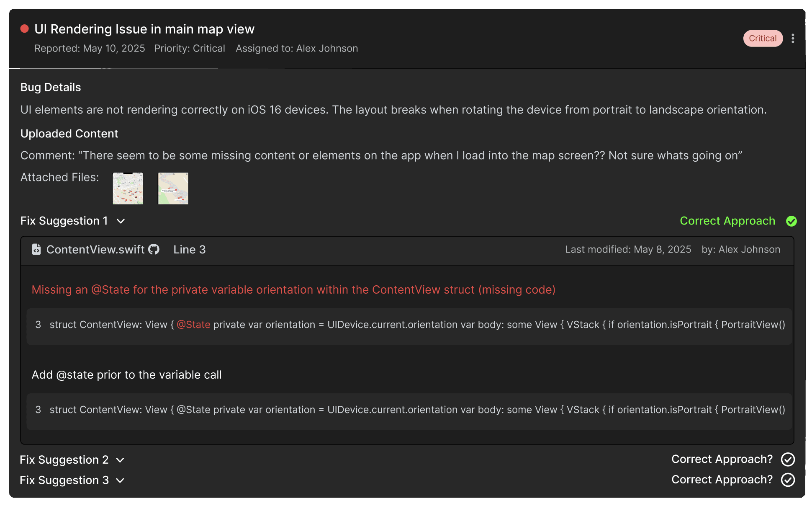
Task: Click the red status dot by bug title
Action: [x=25, y=28]
